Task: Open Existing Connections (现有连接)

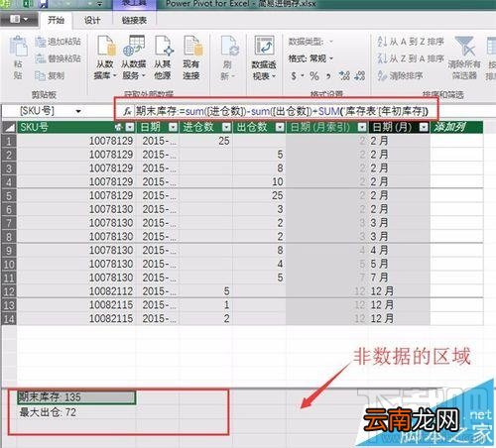Action: [191, 57]
